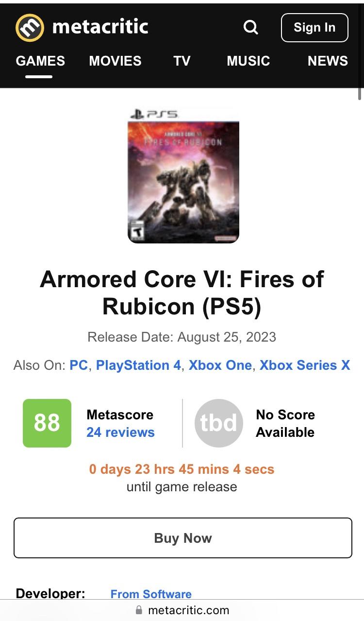This screenshot has width=364, height=621.
Task: Follow the PC platform link
Action: 79,365
